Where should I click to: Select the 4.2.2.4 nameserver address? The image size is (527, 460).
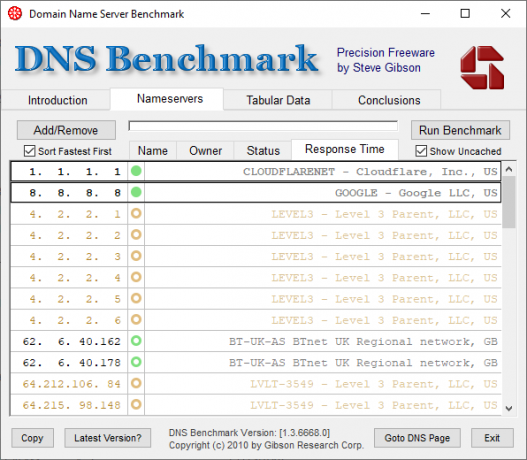click(x=75, y=278)
